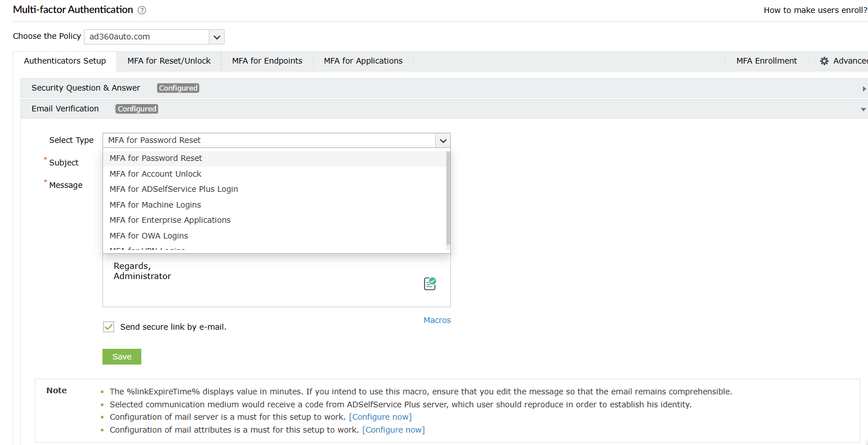Select MFA for Account Unlock from the list
This screenshot has width=868, height=445.
pos(155,173)
